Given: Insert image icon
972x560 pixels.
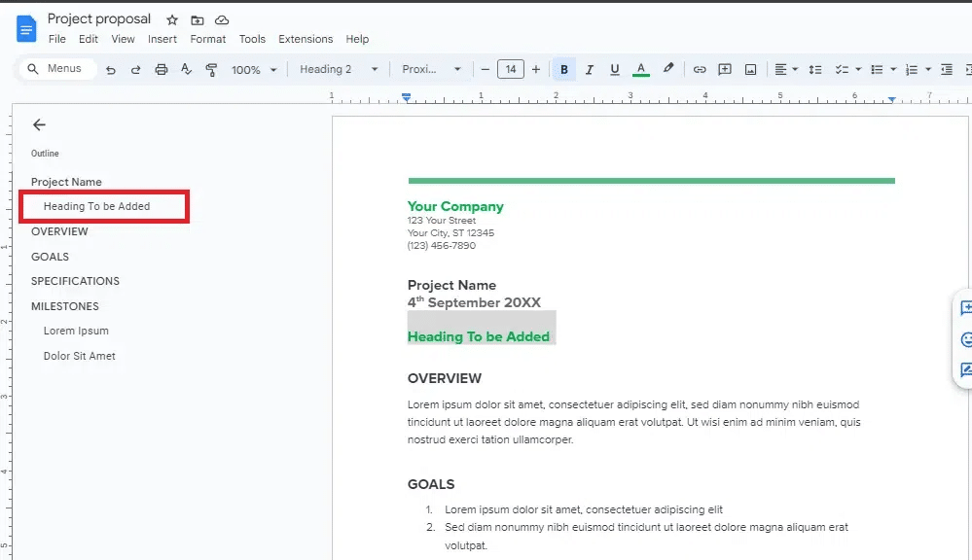Looking at the screenshot, I should [x=751, y=69].
